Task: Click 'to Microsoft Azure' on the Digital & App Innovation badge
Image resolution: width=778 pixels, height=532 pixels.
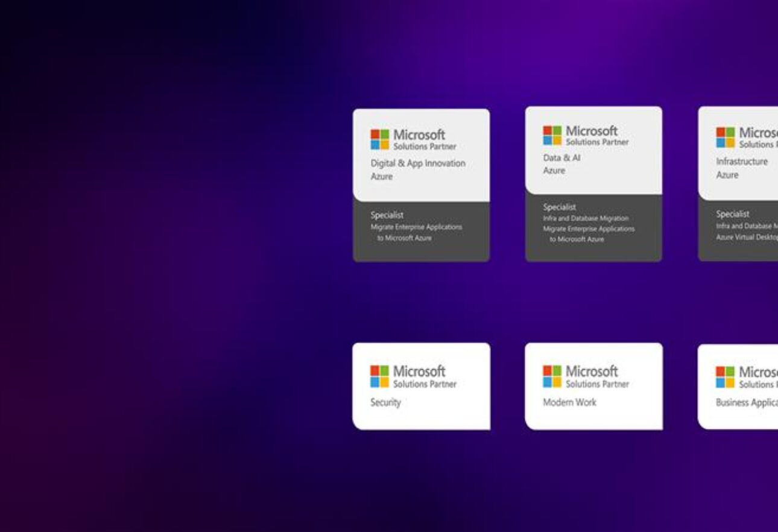Action: tap(405, 238)
